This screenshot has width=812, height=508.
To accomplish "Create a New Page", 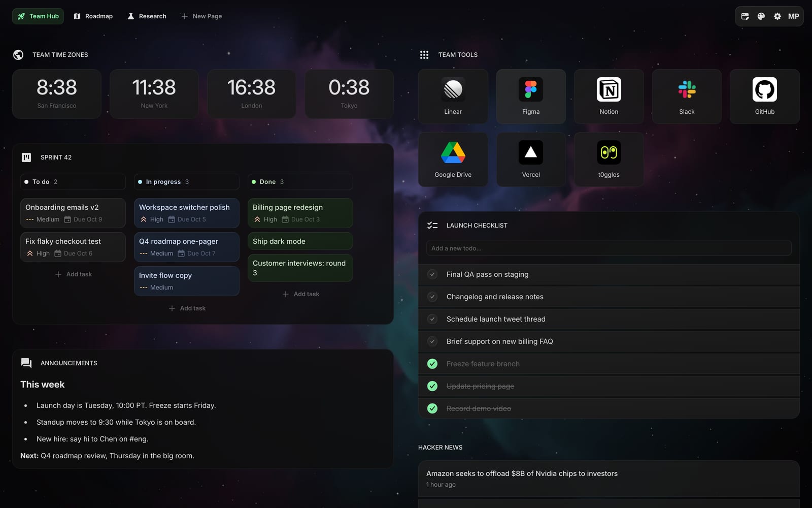I will click(x=201, y=16).
